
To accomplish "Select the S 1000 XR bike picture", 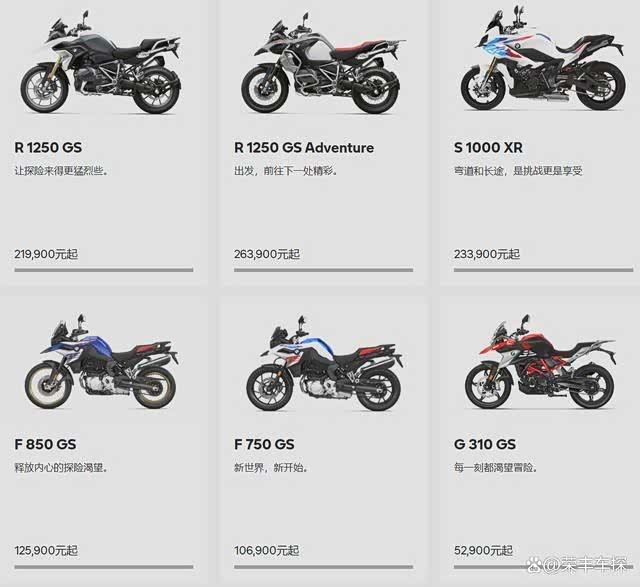I will (543, 58).
